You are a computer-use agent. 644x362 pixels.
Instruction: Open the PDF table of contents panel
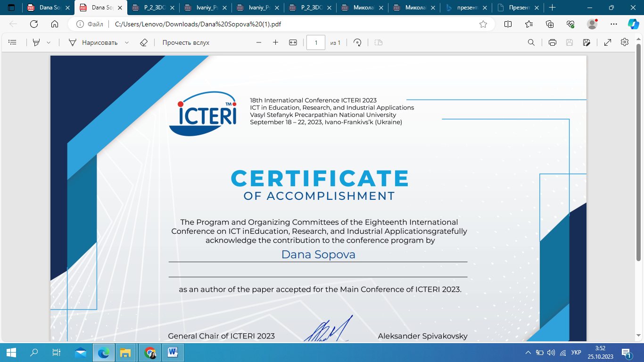pyautogui.click(x=13, y=42)
